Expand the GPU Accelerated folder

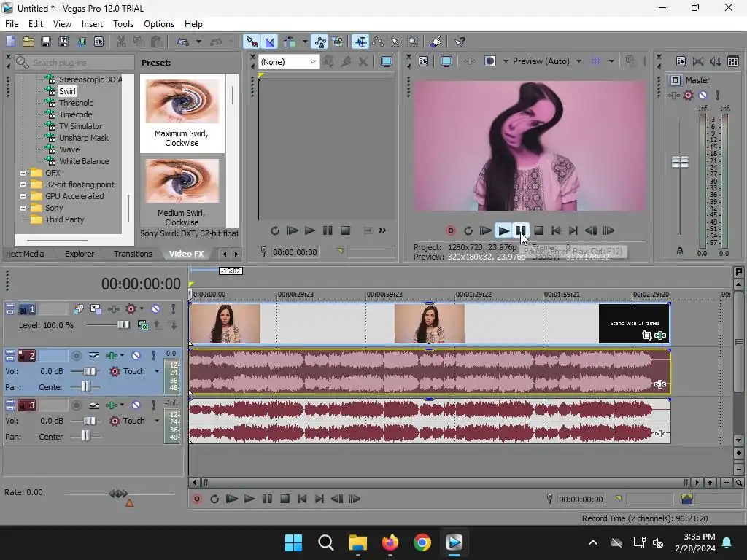coord(23,197)
